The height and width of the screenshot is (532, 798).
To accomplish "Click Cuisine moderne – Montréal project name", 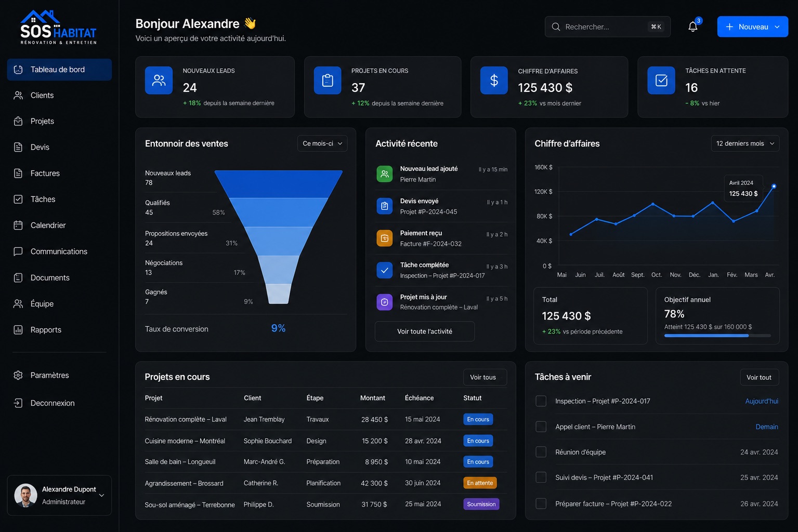I will 185,441.
